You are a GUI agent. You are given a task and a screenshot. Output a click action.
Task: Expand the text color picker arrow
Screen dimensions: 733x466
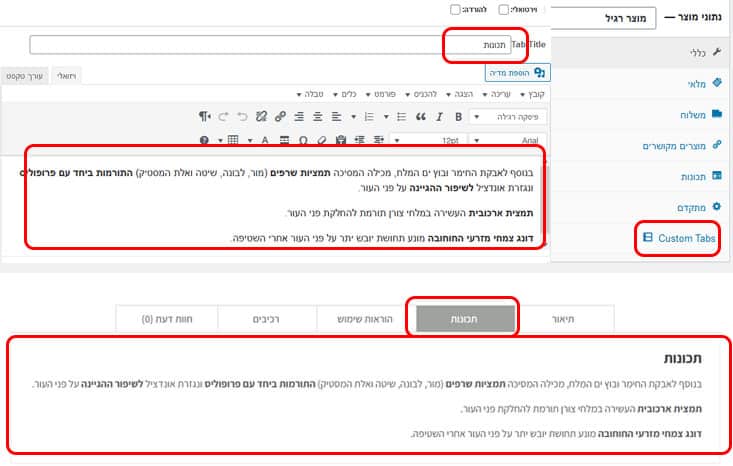coord(250,140)
